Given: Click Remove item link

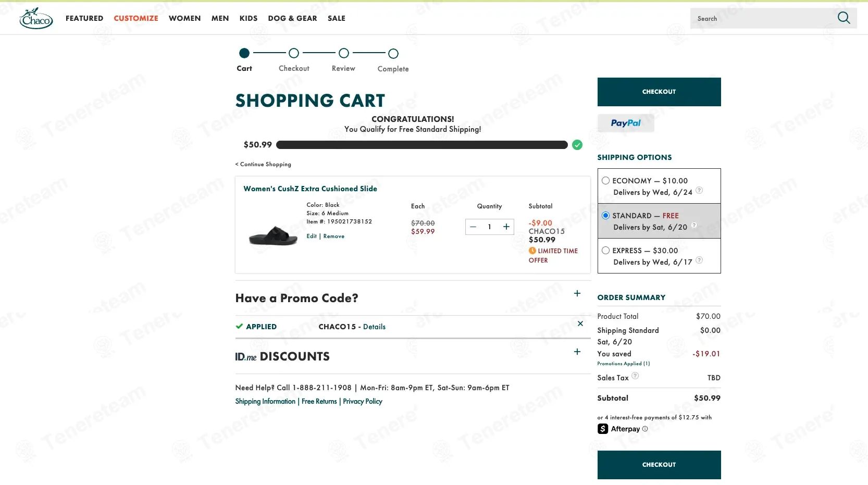Looking at the screenshot, I should [333, 236].
